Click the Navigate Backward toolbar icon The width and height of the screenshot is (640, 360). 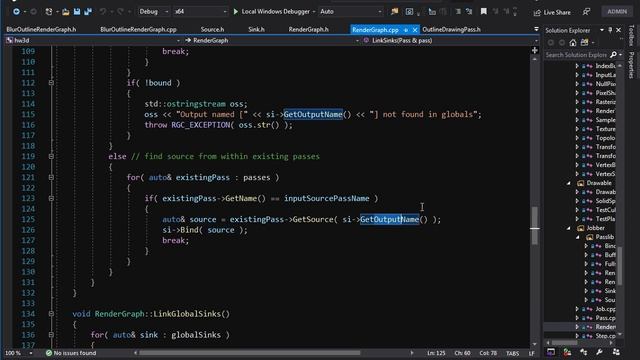(x=16, y=11)
